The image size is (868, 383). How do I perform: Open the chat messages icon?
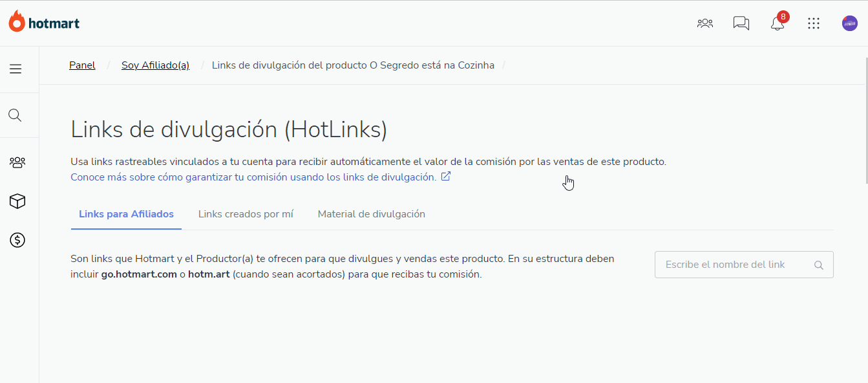tap(741, 23)
